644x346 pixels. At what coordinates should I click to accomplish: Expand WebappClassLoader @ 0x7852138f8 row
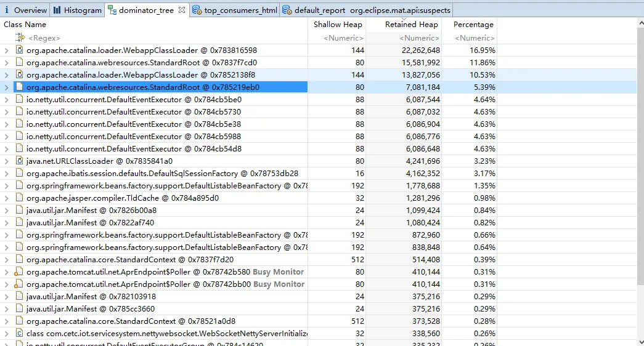(x=6, y=75)
